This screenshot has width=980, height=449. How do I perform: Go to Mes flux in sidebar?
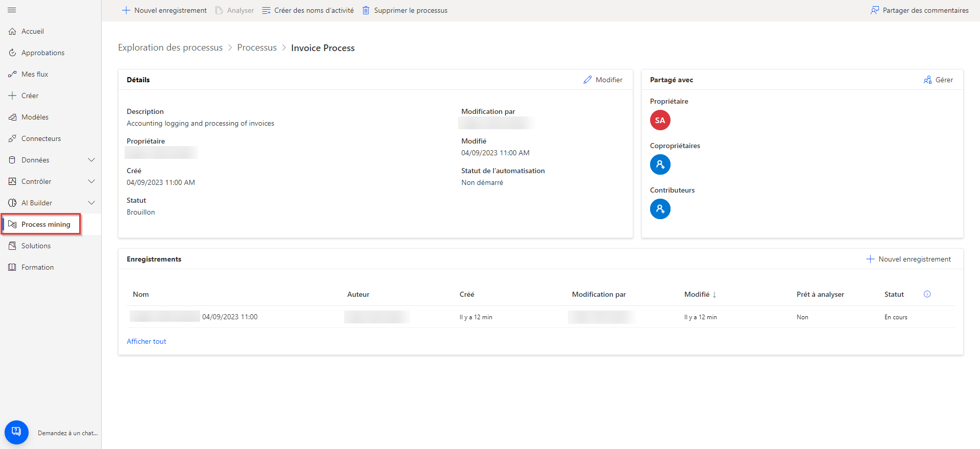[35, 74]
